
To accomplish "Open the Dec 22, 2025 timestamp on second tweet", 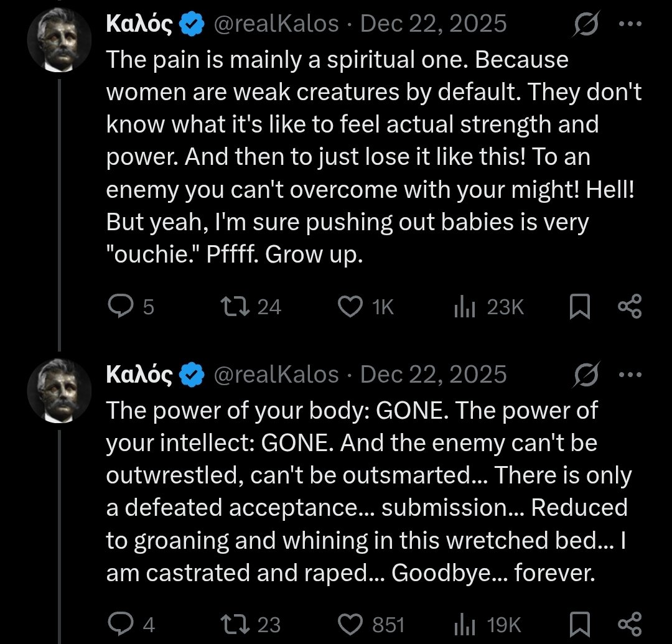I will tap(433, 375).
